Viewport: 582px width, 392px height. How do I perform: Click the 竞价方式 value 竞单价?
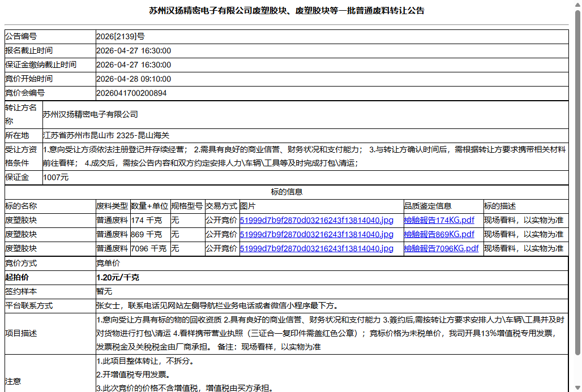click(108, 263)
